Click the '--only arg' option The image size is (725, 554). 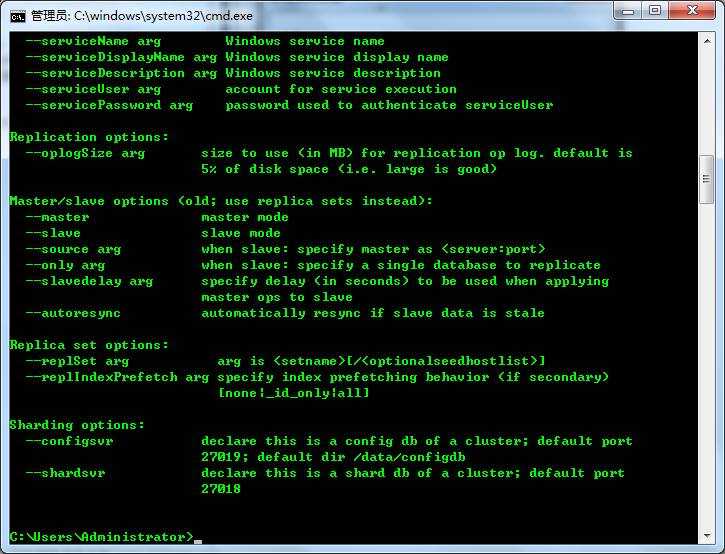pyautogui.click(x=65, y=265)
